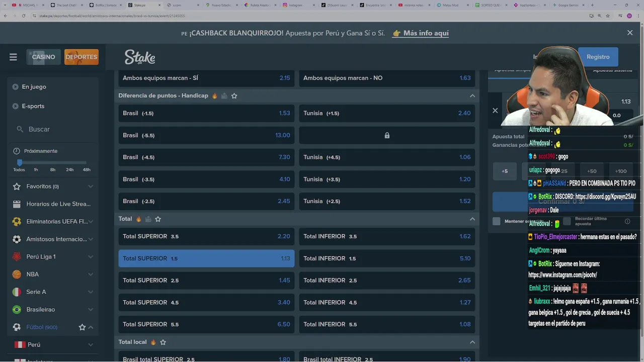Open the En juego section
Image resolution: width=644 pixels, height=362 pixels.
tap(34, 87)
